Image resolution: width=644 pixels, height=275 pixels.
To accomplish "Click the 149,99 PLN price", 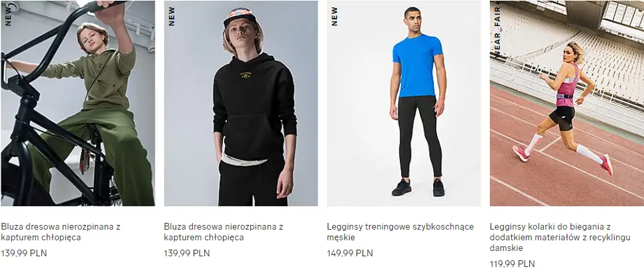I will click(350, 253).
